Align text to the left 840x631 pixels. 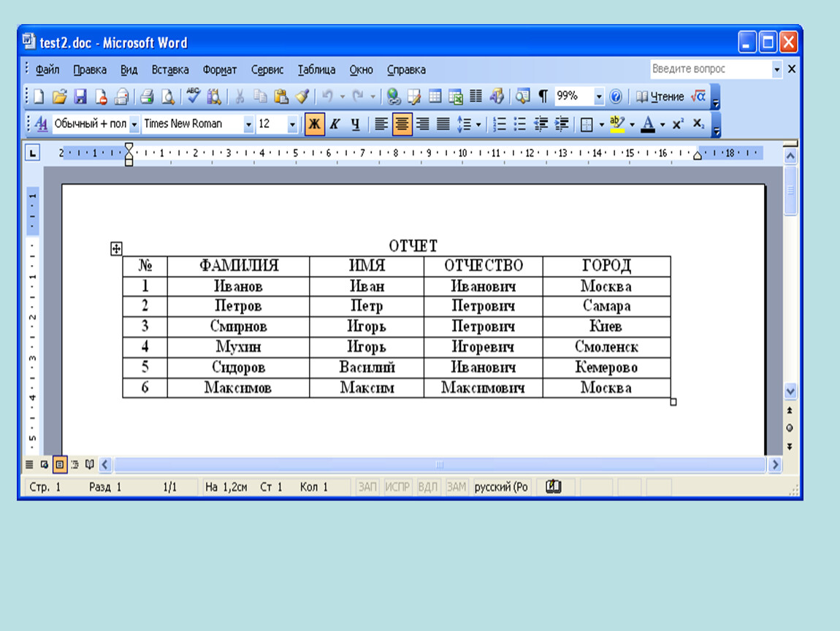click(x=381, y=124)
